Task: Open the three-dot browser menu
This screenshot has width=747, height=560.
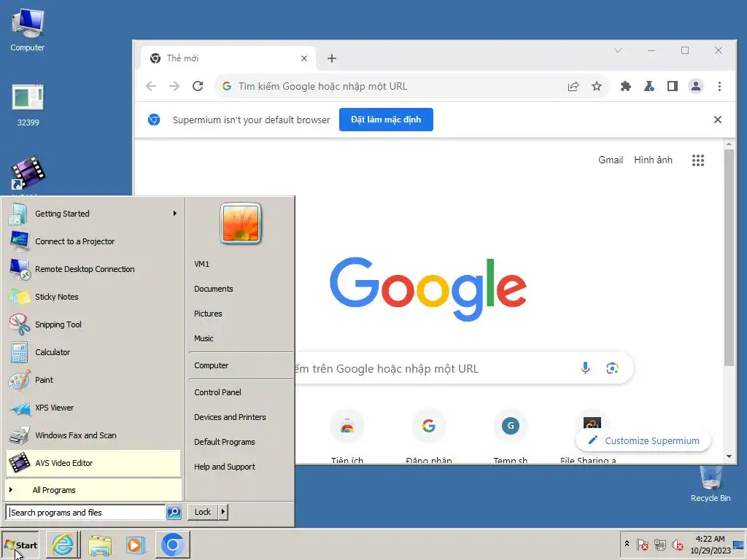Action: coord(719,86)
